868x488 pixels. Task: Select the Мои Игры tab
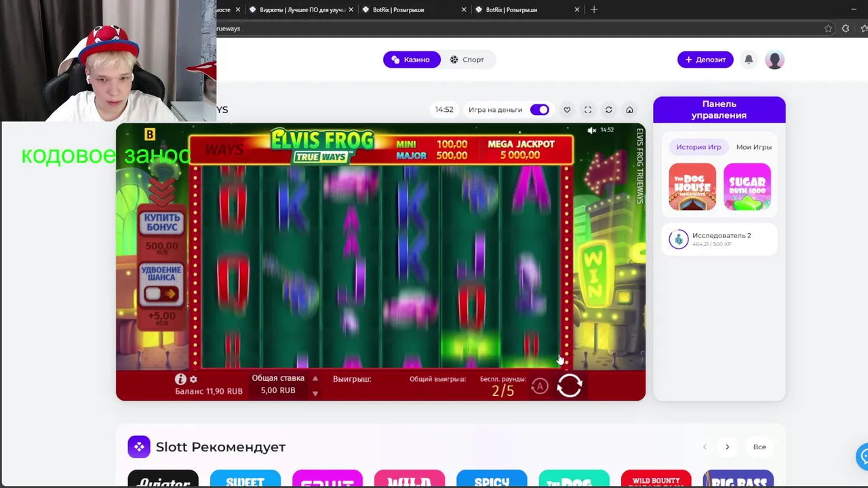[x=754, y=147]
